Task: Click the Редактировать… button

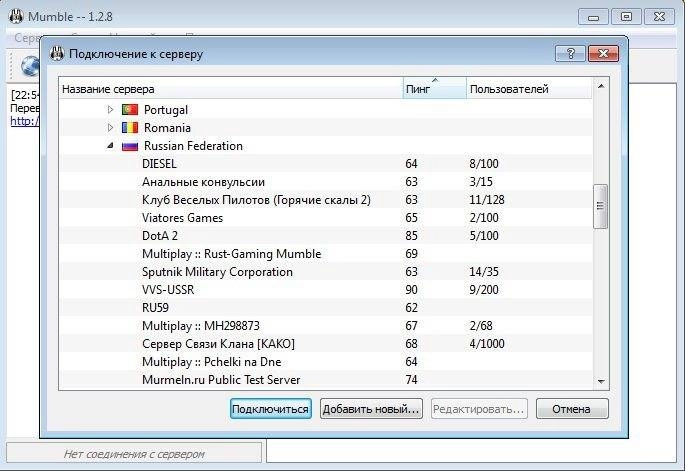Action: tap(479, 409)
